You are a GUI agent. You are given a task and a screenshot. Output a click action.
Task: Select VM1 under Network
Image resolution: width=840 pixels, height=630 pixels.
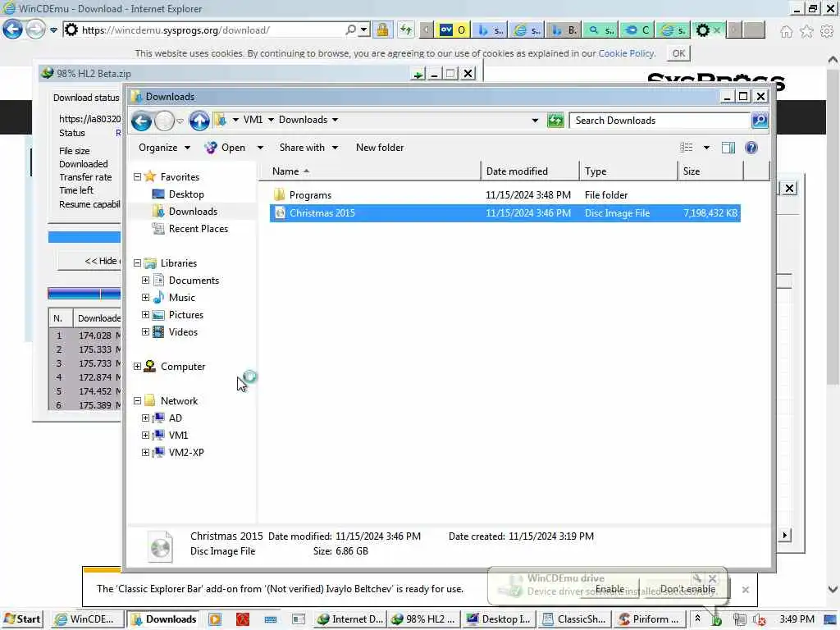178,436
